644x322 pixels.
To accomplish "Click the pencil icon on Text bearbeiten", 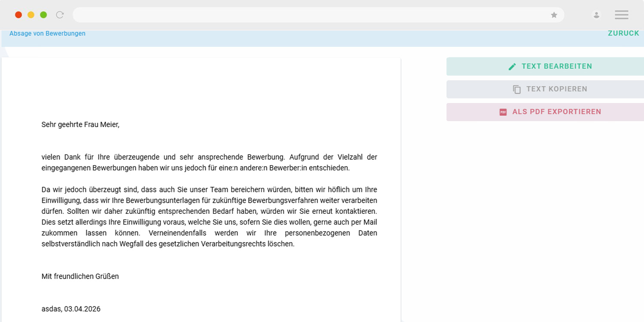I will pyautogui.click(x=512, y=67).
